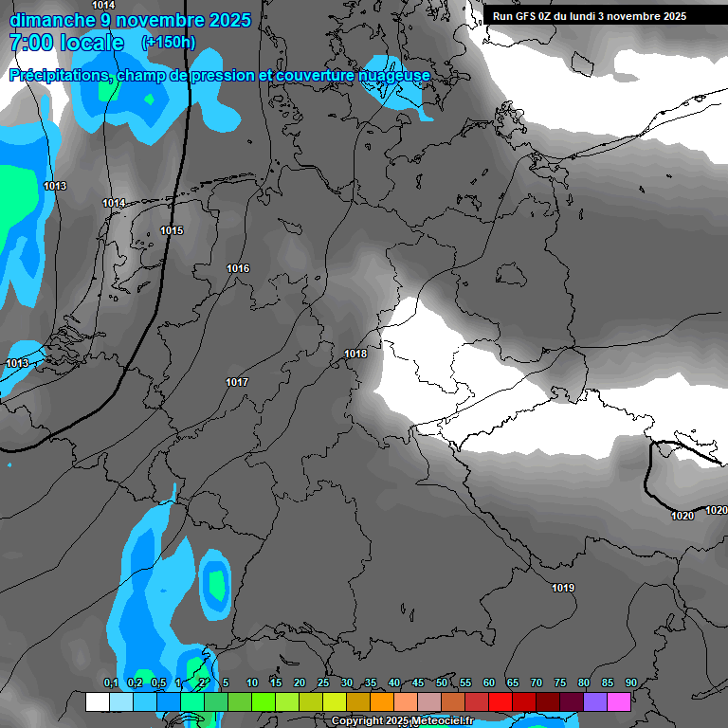Choose the salmon 40-45 legend swatch
The width and height of the screenshot is (728, 728).
pos(406,701)
